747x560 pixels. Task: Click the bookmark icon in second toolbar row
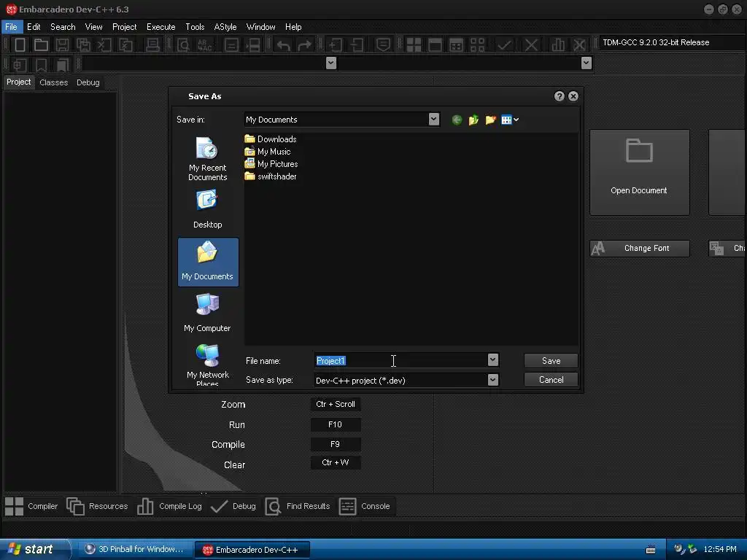[41, 64]
